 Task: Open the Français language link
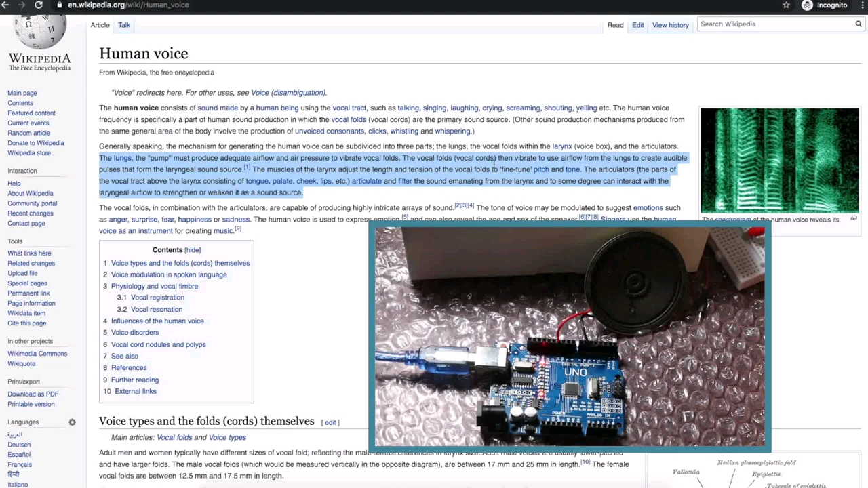19,464
